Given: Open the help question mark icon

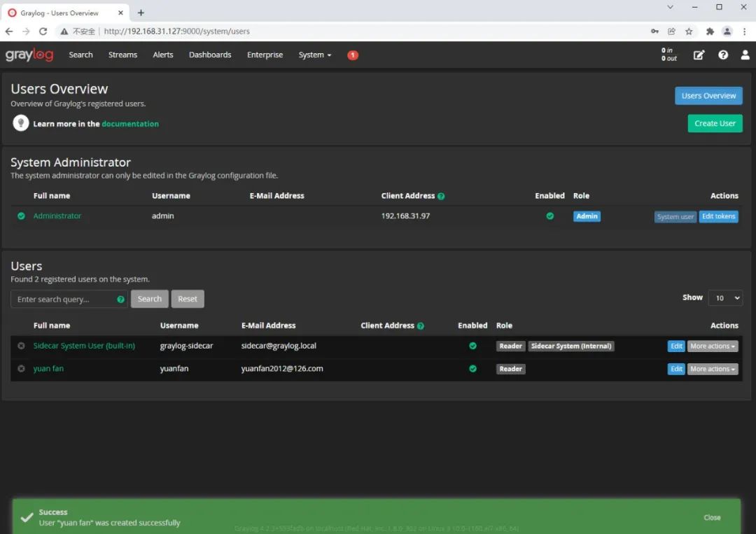Looking at the screenshot, I should [722, 55].
